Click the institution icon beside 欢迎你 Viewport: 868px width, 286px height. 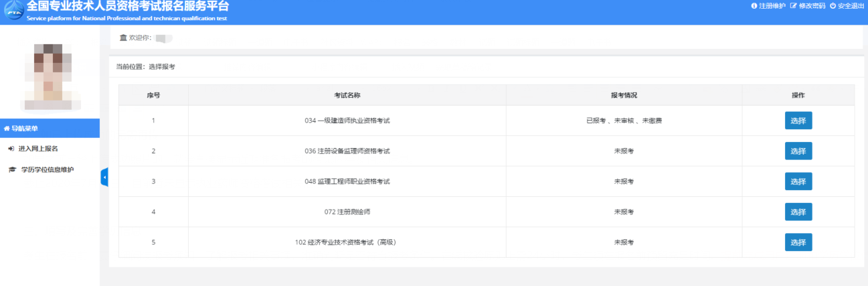coord(123,38)
